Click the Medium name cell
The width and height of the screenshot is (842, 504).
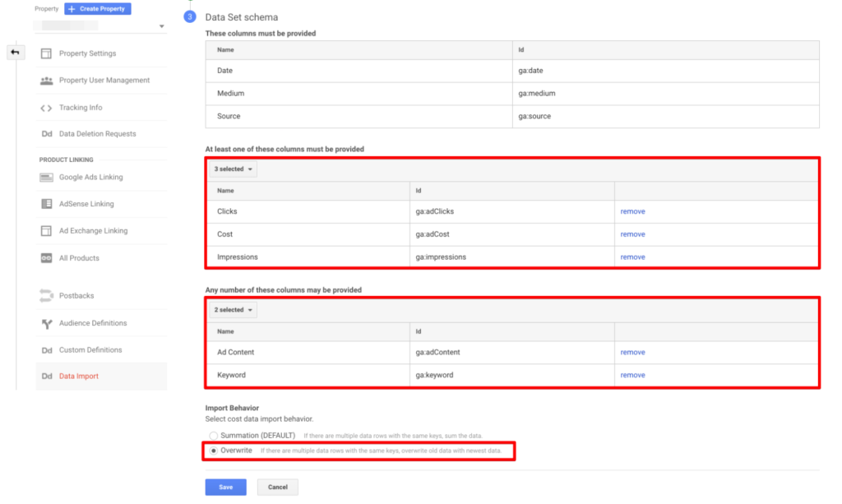tap(359, 94)
